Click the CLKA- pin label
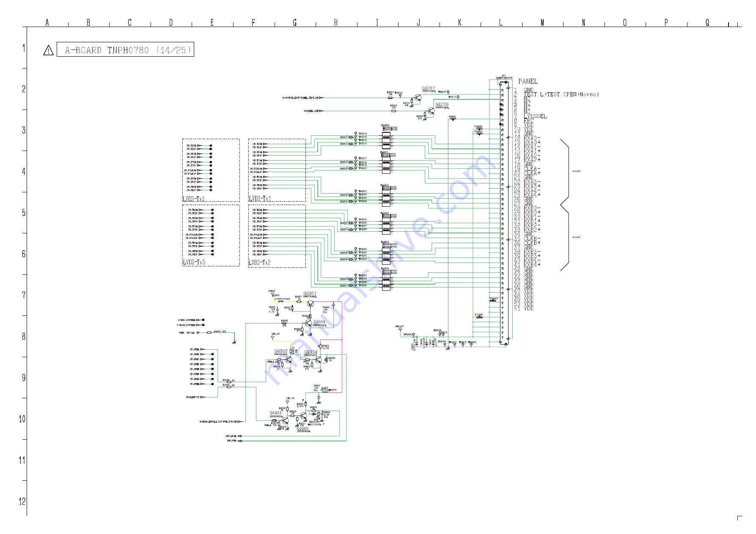This screenshot has width=756, height=534. coord(532,169)
